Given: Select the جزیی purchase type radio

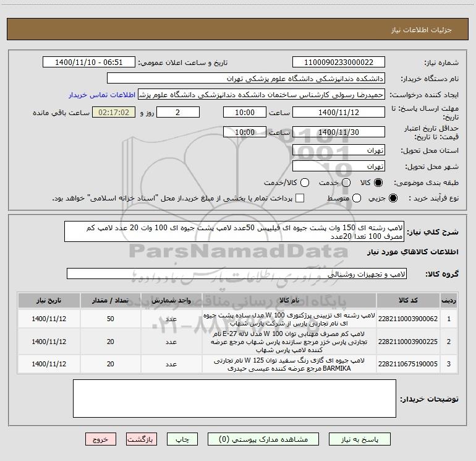Looking at the screenshot, I should tap(393, 198).
